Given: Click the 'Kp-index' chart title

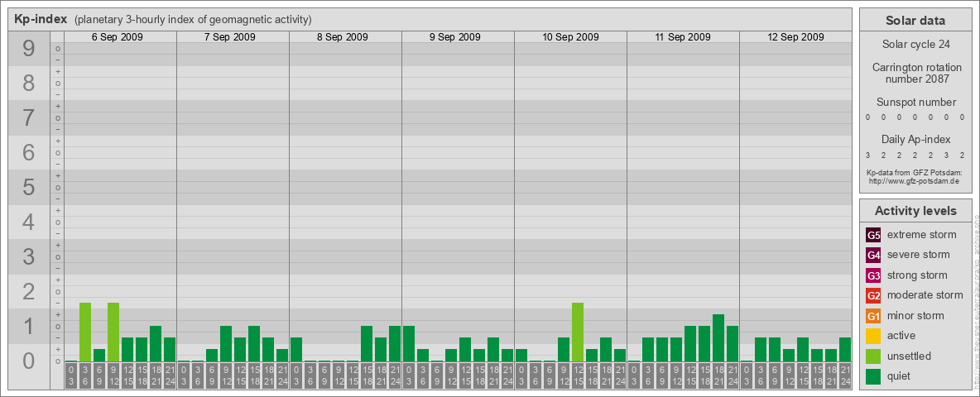Looking at the screenshot, I should (41, 19).
